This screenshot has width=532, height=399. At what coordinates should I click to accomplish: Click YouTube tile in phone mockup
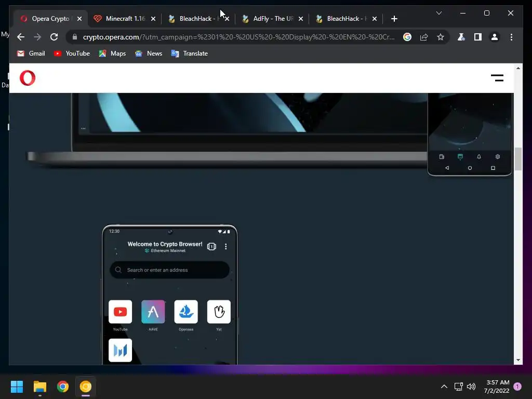pos(120,312)
